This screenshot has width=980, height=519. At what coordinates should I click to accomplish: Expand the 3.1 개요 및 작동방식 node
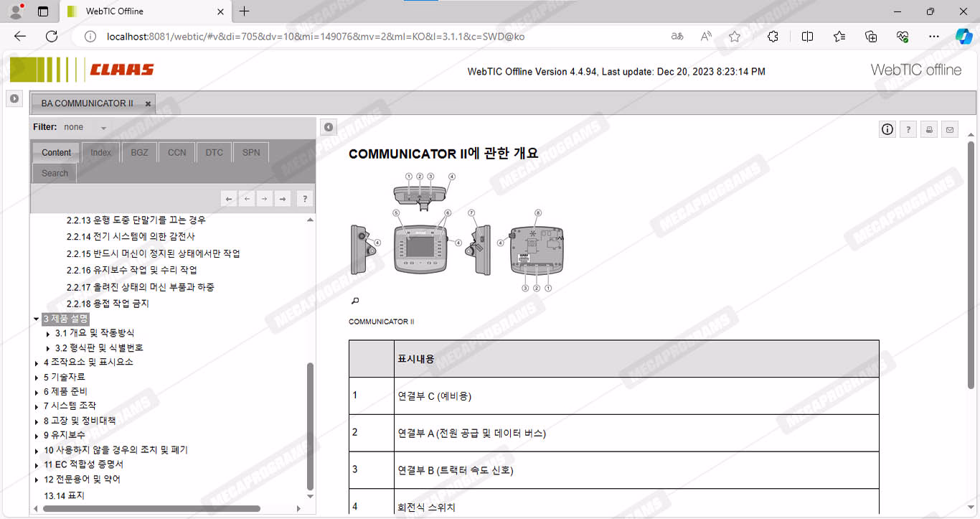click(48, 334)
